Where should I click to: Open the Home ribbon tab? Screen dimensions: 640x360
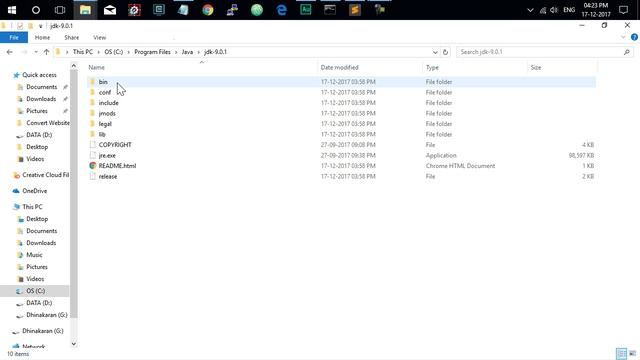(x=42, y=38)
